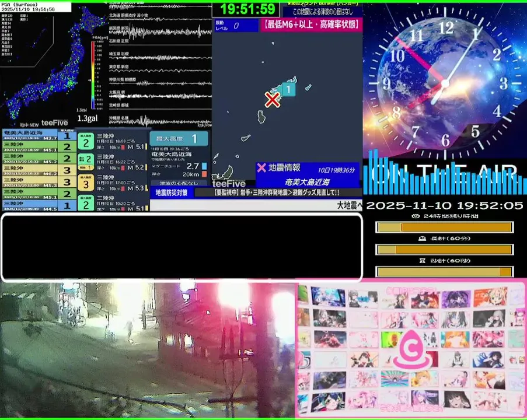Click blue square next to magnitude 2.7
Viewport: 527px width, 420px height.
[204, 166]
